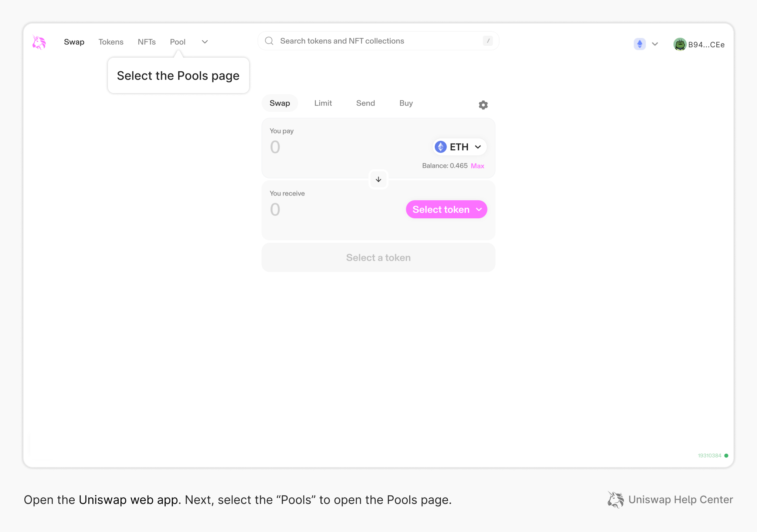This screenshot has width=757, height=532.
Task: Click the pink Max balance link
Action: click(477, 166)
